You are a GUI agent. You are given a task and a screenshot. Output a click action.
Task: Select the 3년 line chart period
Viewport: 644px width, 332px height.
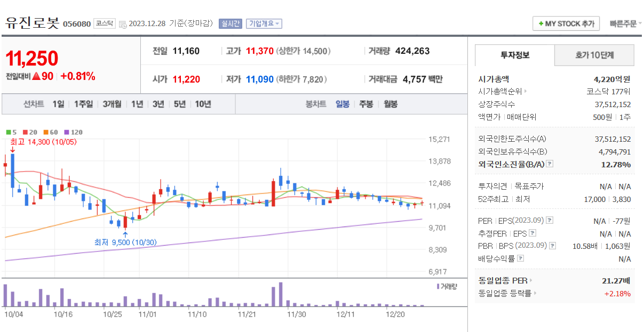[x=158, y=104]
